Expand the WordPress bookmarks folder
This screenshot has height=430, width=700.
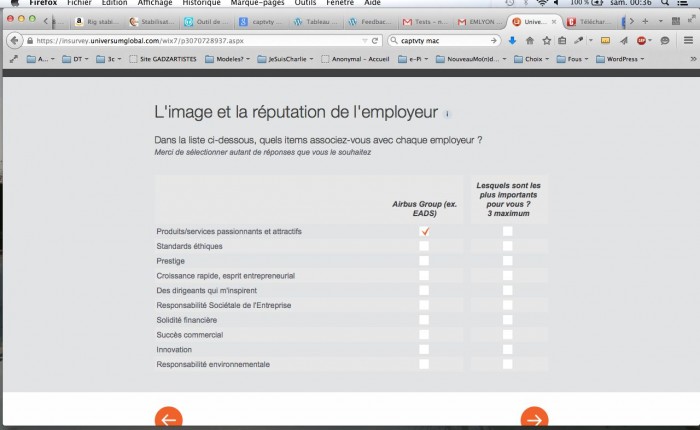tap(621, 59)
